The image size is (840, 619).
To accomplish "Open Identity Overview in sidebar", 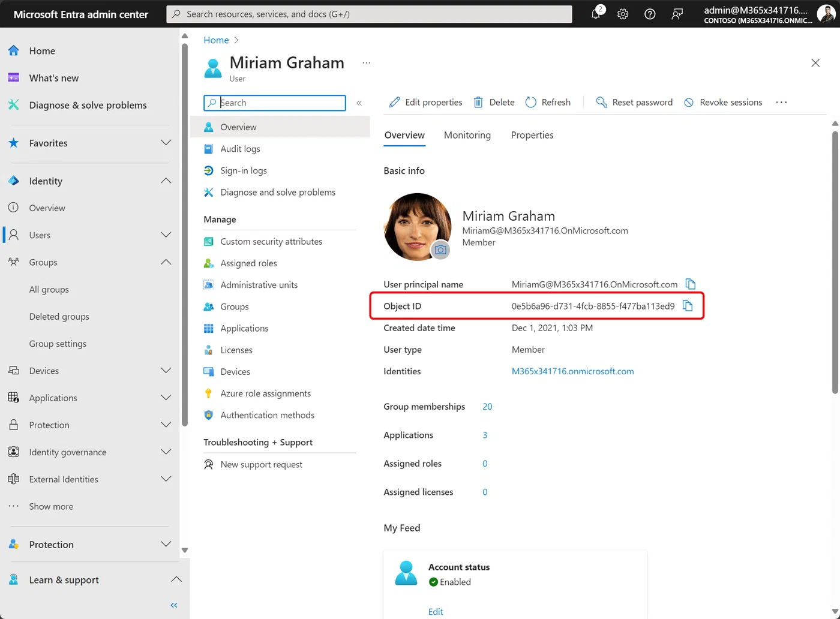I will coord(47,208).
